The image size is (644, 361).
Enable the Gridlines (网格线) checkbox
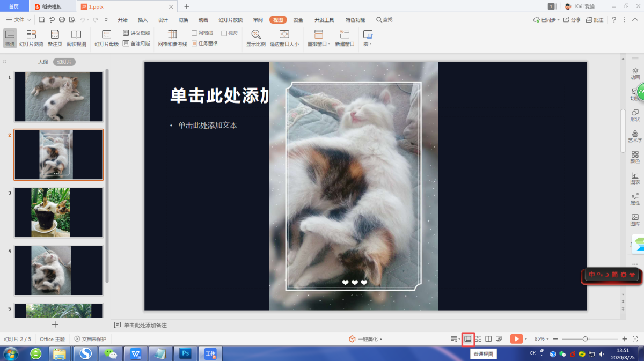pos(195,33)
